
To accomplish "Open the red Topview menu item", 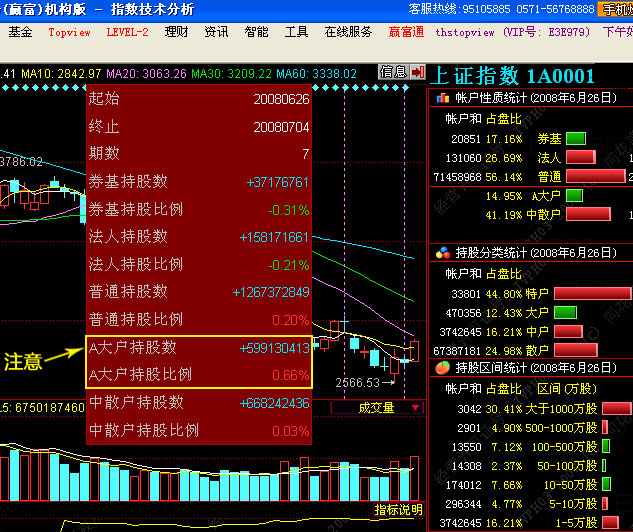I will (x=69, y=32).
